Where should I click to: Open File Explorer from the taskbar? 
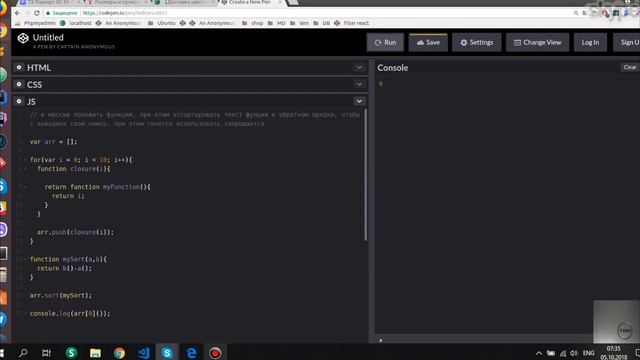[96, 353]
